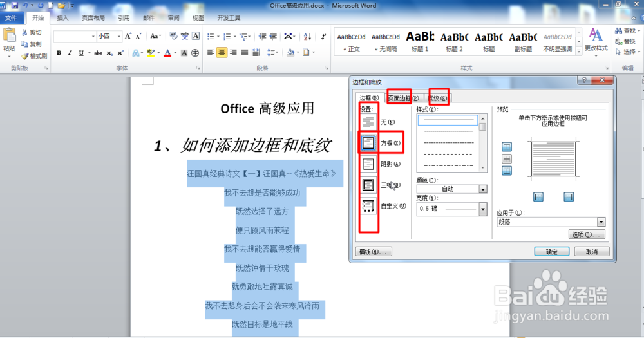The width and height of the screenshot is (644, 338).
Task: Open the font size 小四 dropdown
Action: [x=118, y=37]
